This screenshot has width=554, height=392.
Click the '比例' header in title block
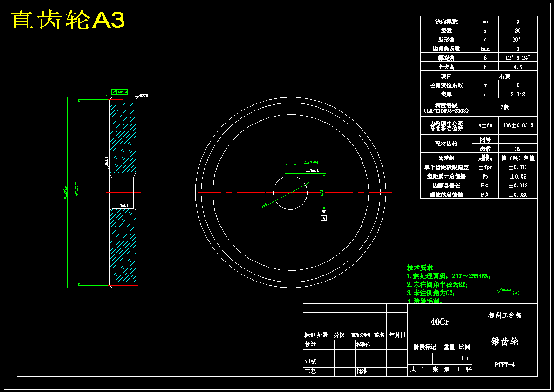tap(465, 347)
